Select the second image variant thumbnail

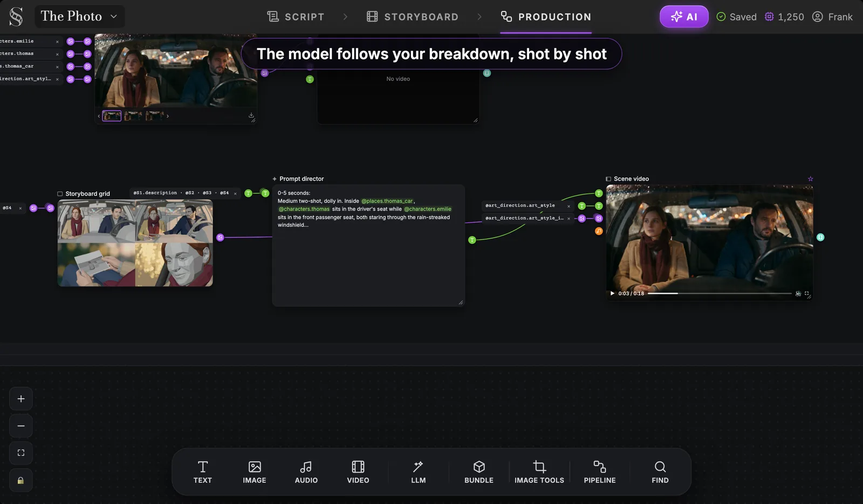(x=133, y=116)
